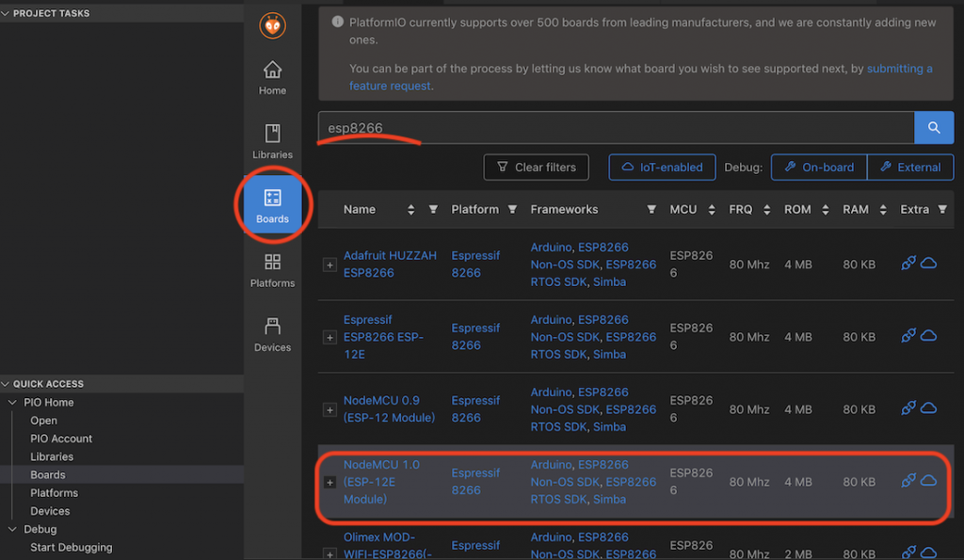Open Espressif 8266 platform link in NodeMCU 1.0 row
The image size is (964, 560).
475,481
